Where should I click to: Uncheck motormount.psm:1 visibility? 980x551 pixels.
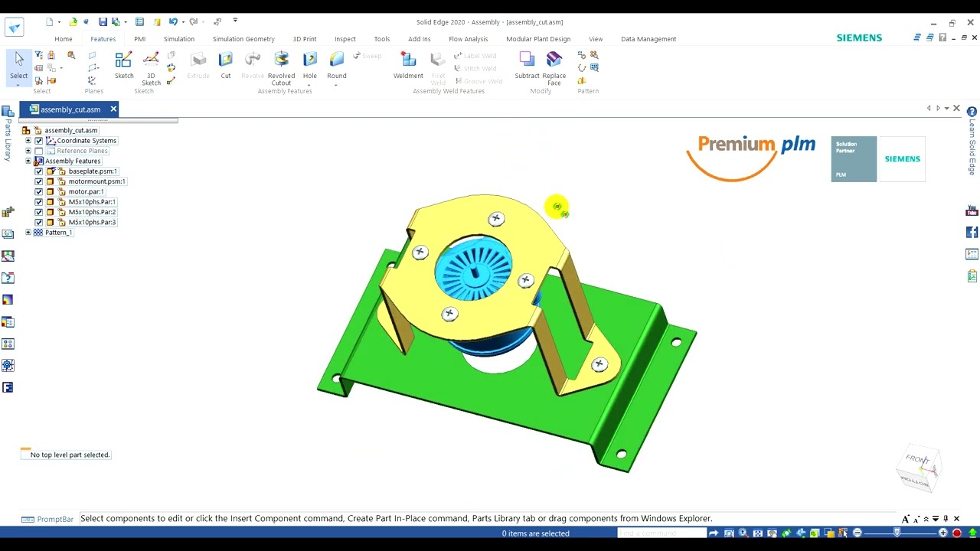pos(39,181)
